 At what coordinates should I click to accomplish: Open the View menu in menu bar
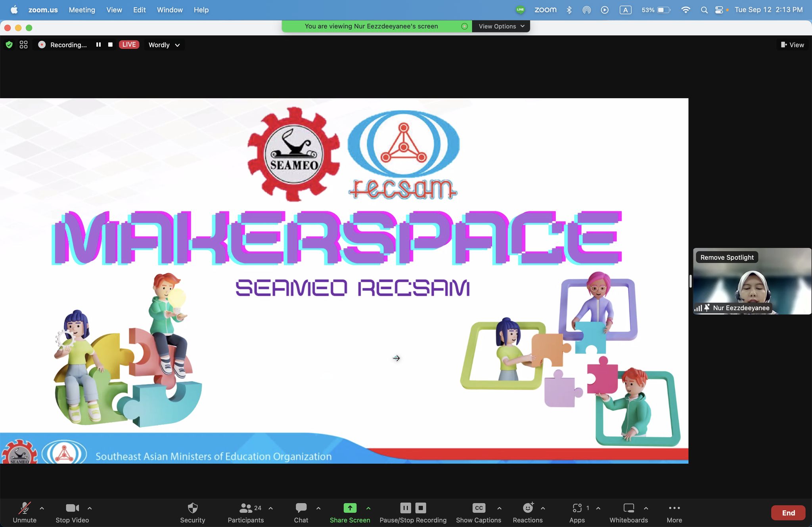(114, 10)
